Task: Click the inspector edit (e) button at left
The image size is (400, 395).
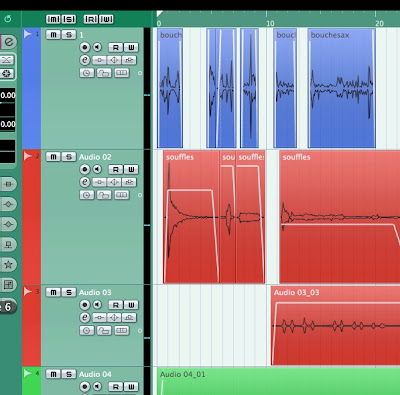Action: (x=9, y=43)
